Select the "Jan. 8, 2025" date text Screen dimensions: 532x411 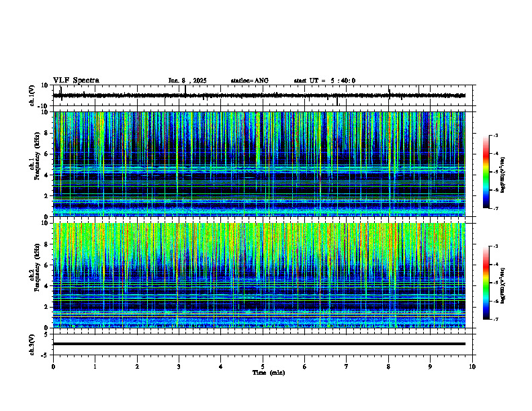187,81
